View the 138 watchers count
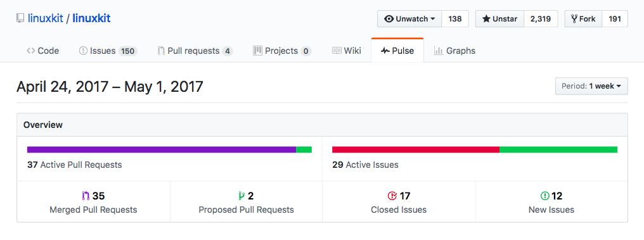Image resolution: width=644 pixels, height=240 pixels. [x=455, y=19]
